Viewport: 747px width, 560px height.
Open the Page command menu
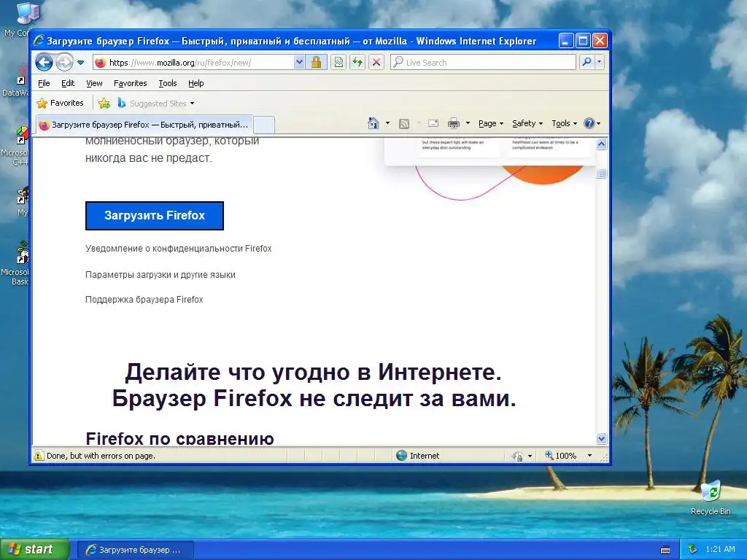click(491, 123)
